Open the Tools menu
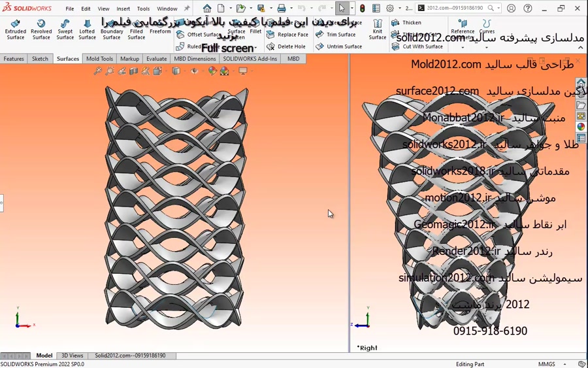Viewport: 588px width, 368px height. coord(143,8)
